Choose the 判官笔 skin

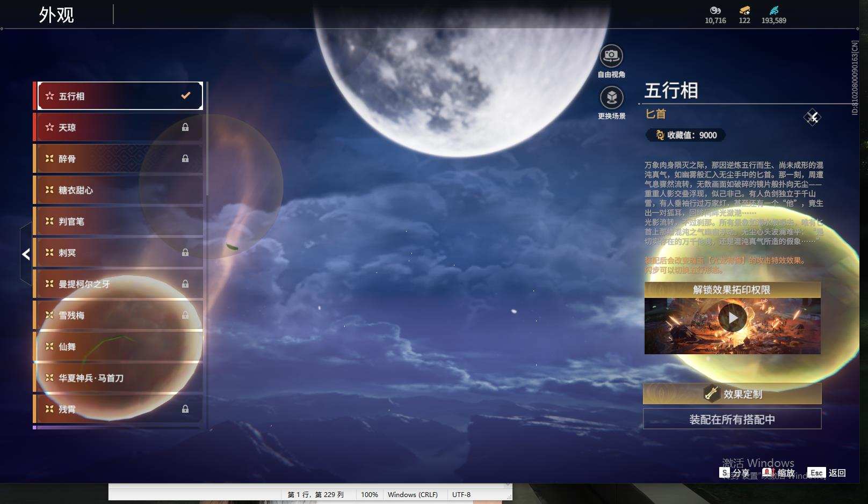[120, 221]
